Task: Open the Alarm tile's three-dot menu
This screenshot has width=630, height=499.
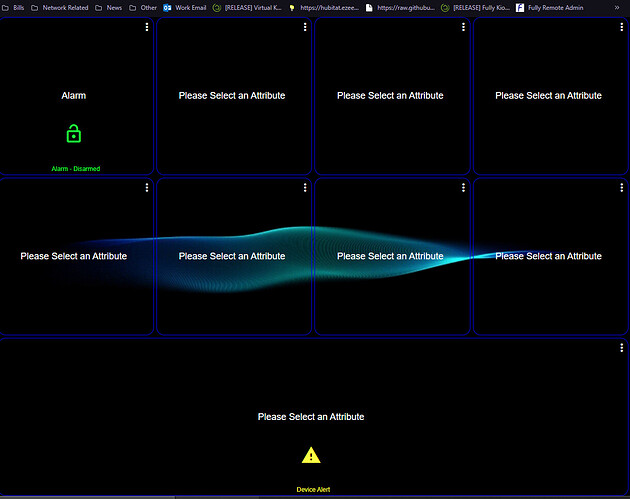Action: pos(147,27)
